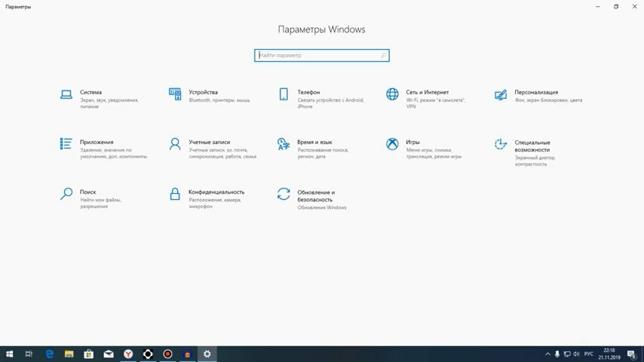Open Task View from the taskbar
Screen dimensions: 644x362
29,354
